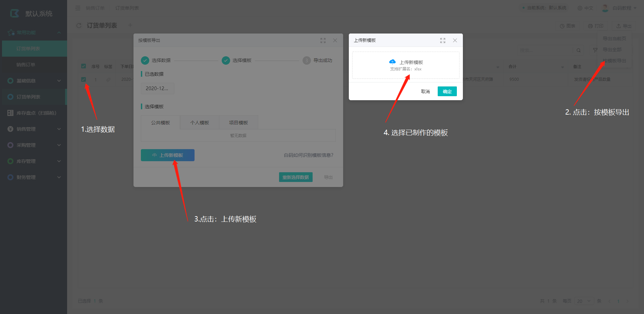
Task: Click the refresh icon beside 订货单列表 title
Action: point(79,25)
